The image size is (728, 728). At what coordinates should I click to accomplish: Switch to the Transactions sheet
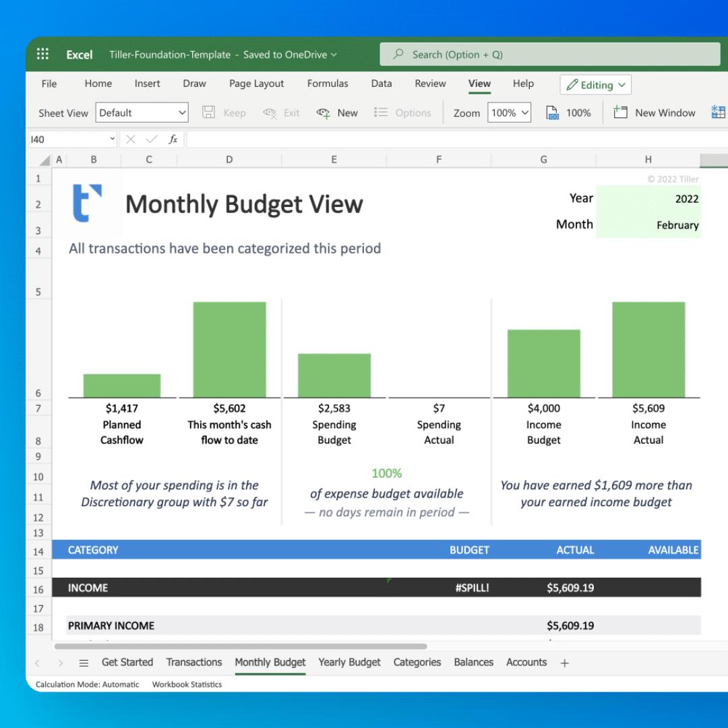[x=194, y=663]
